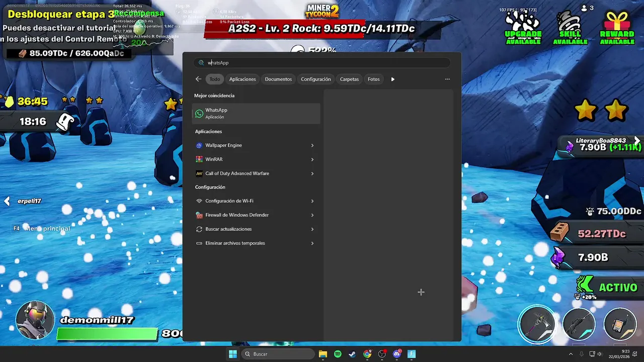The height and width of the screenshot is (362, 644).
Task: Click the Wi-Fi configuration icon
Action: click(199, 201)
